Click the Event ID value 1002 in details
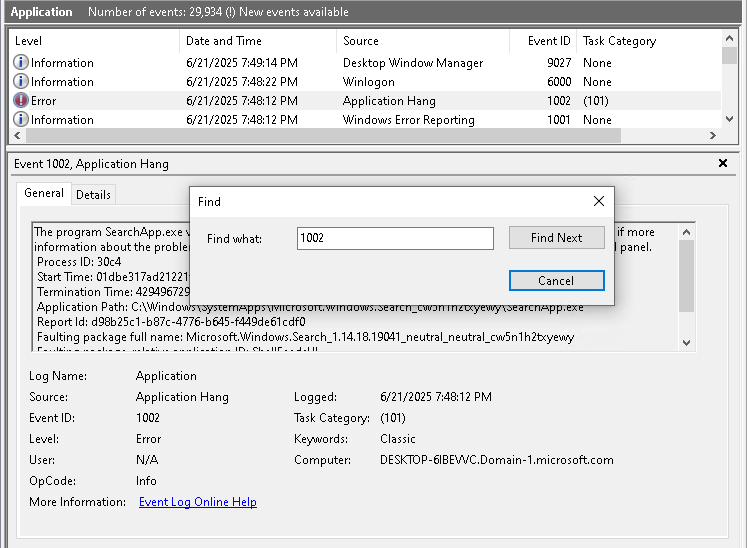The image size is (747, 548). coord(148,418)
